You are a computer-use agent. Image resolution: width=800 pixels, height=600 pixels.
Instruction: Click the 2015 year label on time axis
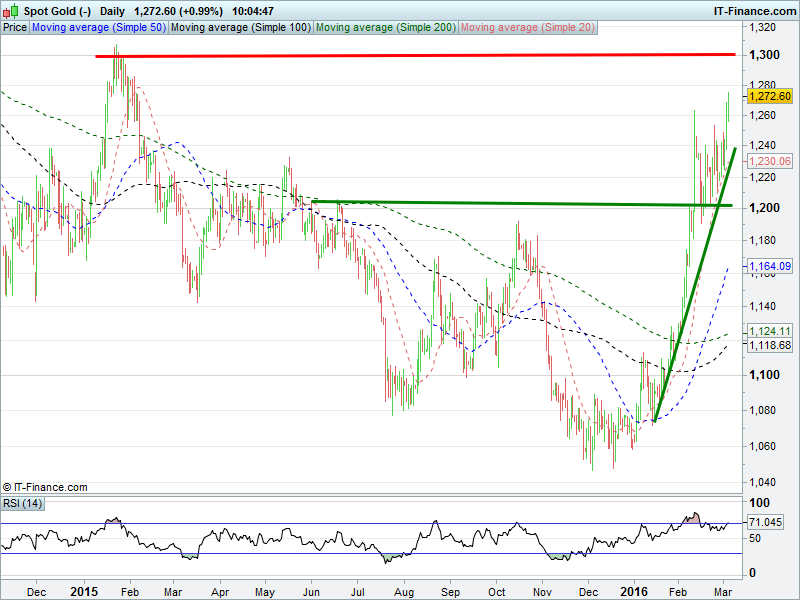pyautogui.click(x=84, y=592)
